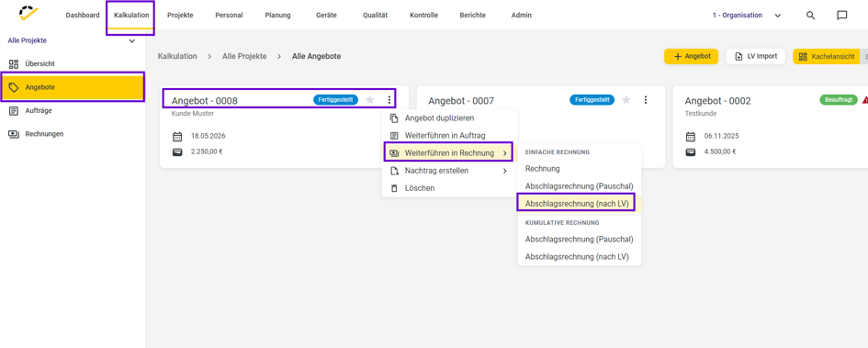
Task: Open three-dot menu of Angebot - 0008
Action: pos(389,99)
